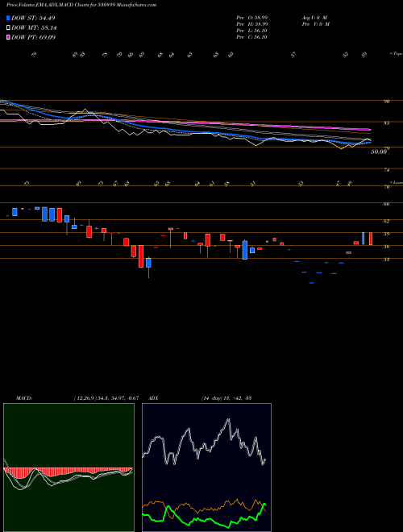Click the 90 axis label on right

tap(387, 101)
